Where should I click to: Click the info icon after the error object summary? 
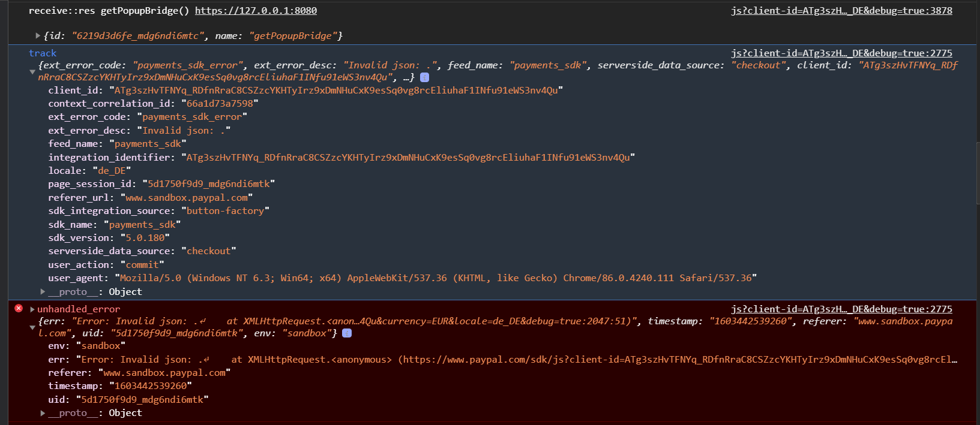point(347,333)
